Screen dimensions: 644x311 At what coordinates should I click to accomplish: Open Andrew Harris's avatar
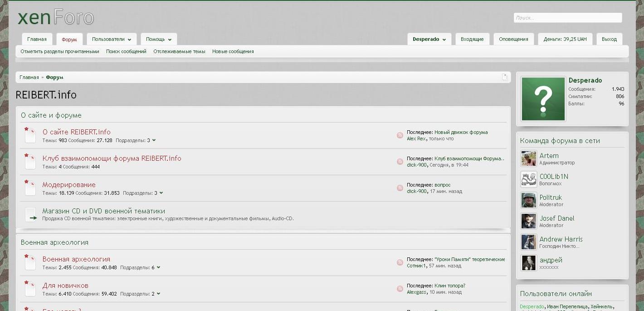(x=529, y=242)
